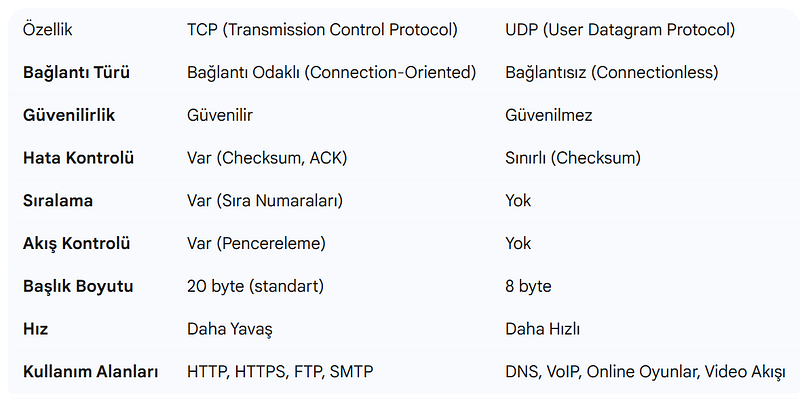Select the Var (Pencereleme) cell
Image resolution: width=800 pixels, height=399 pixels.
click(x=256, y=243)
